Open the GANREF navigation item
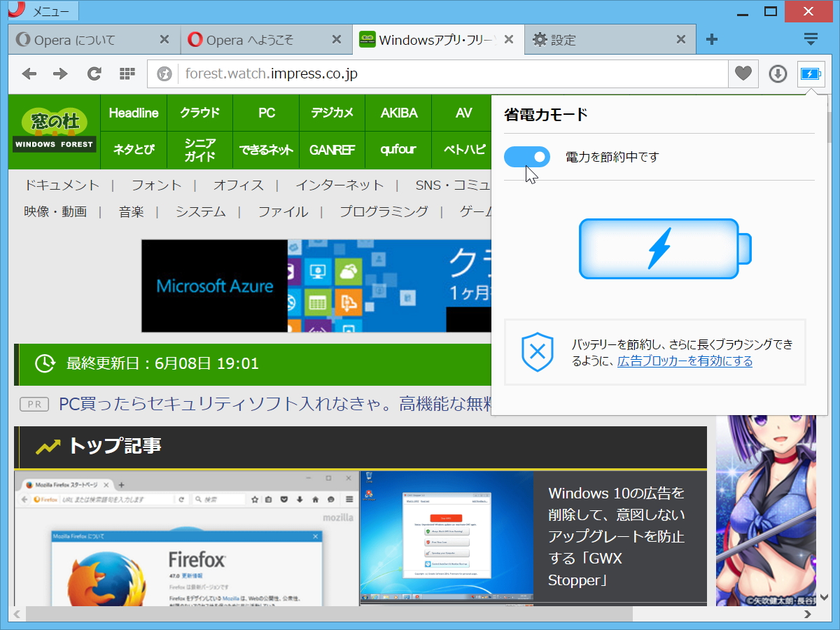The height and width of the screenshot is (630, 840). point(332,150)
